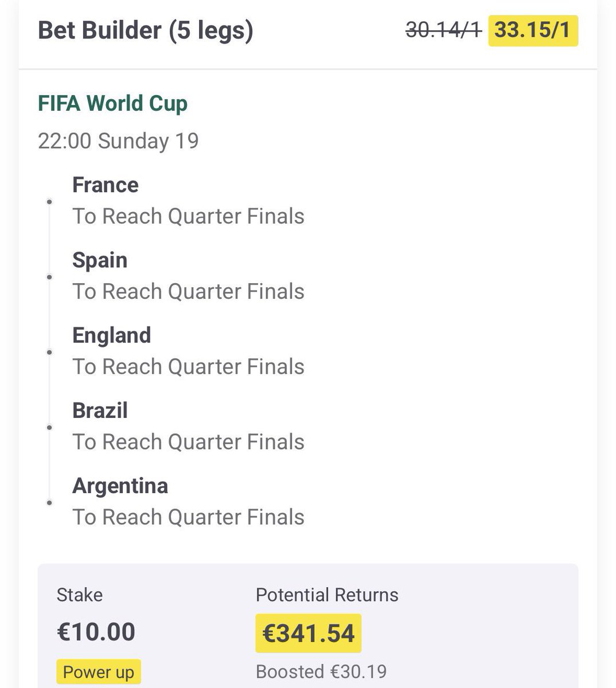Viewport: 616px width, 688px height.
Task: Select the Spain leg
Action: [x=188, y=276]
